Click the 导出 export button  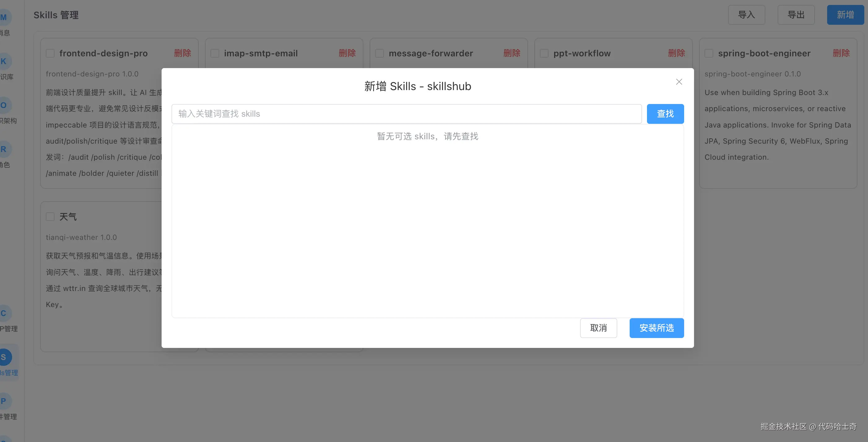click(796, 15)
